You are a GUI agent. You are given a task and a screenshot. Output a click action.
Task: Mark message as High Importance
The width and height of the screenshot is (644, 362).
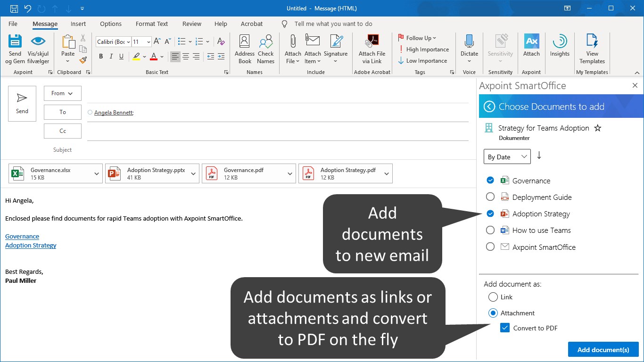tap(423, 49)
